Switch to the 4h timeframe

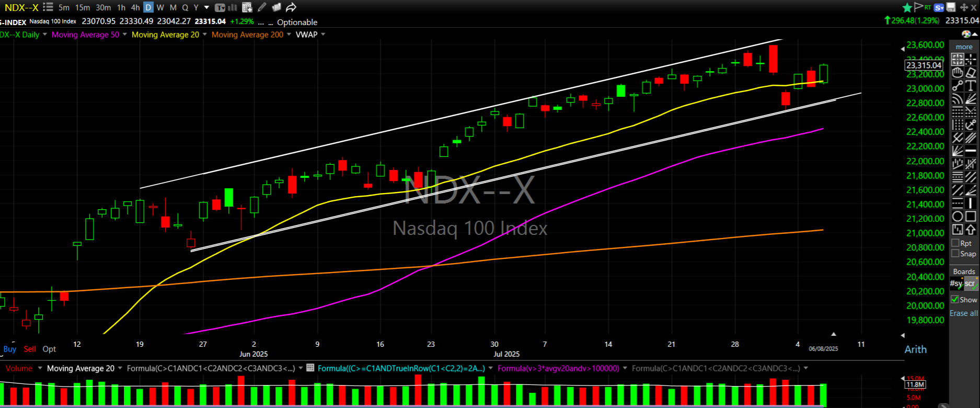click(135, 7)
